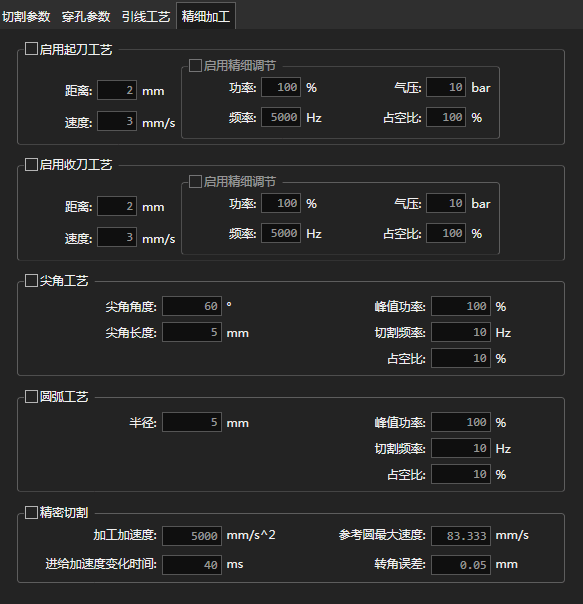Switch to the 切割参数 tab
The image size is (583, 604).
[26, 17]
